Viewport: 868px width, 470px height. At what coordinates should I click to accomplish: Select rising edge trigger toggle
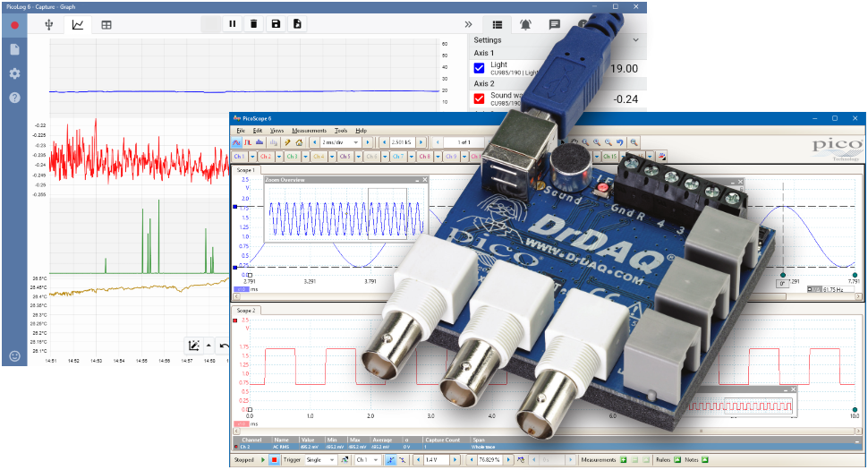coord(391,459)
